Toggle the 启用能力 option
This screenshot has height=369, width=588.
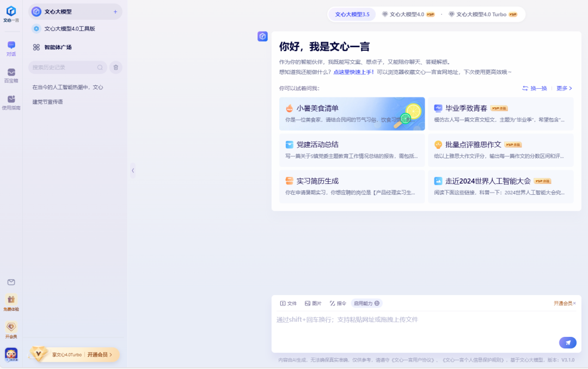pos(367,303)
